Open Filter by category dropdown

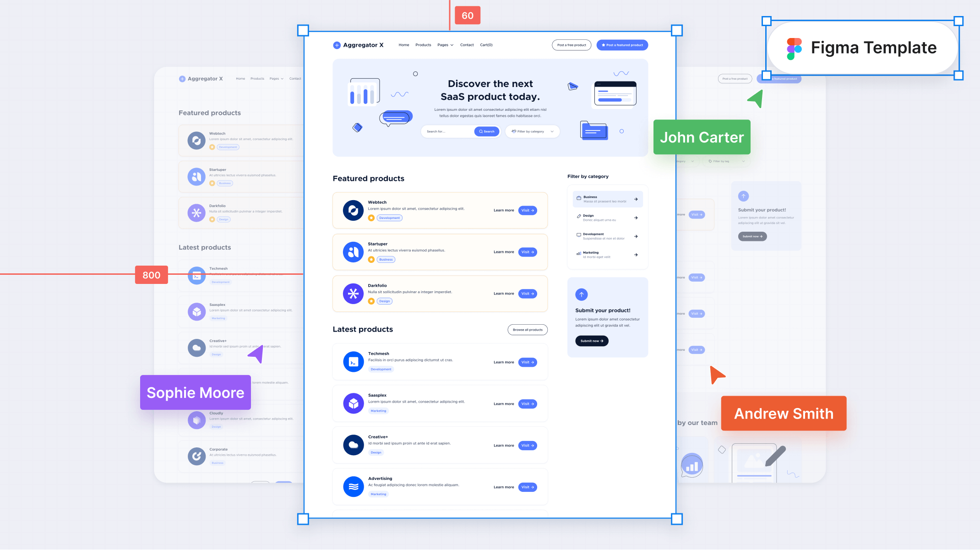pyautogui.click(x=533, y=131)
